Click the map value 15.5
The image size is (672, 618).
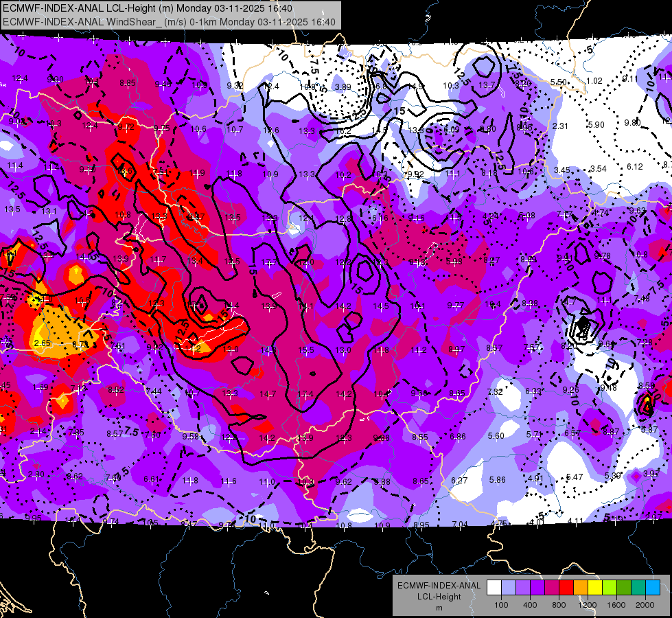tap(305, 350)
